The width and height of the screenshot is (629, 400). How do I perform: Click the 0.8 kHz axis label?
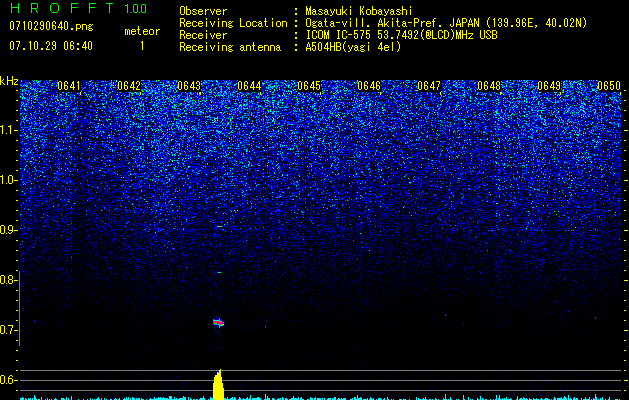[7, 280]
